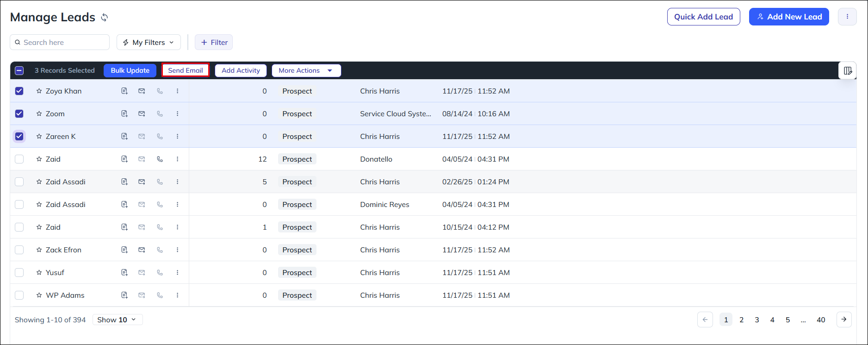Click the refresh icon beside Manage Leads
The width and height of the screenshot is (868, 345).
point(105,18)
